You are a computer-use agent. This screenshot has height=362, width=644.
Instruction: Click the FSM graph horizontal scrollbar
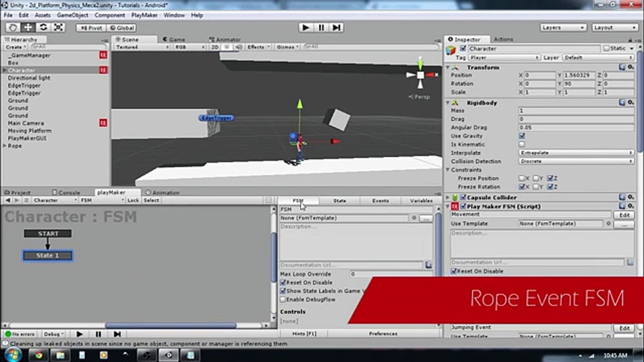[170, 325]
